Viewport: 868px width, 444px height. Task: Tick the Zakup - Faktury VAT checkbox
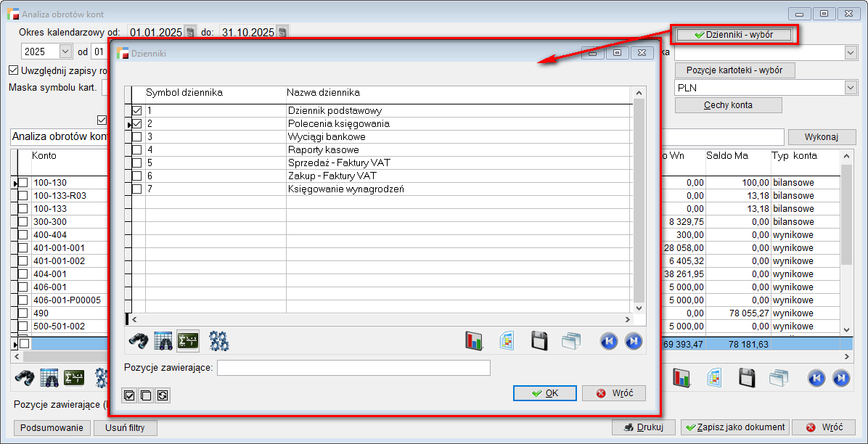coord(137,176)
